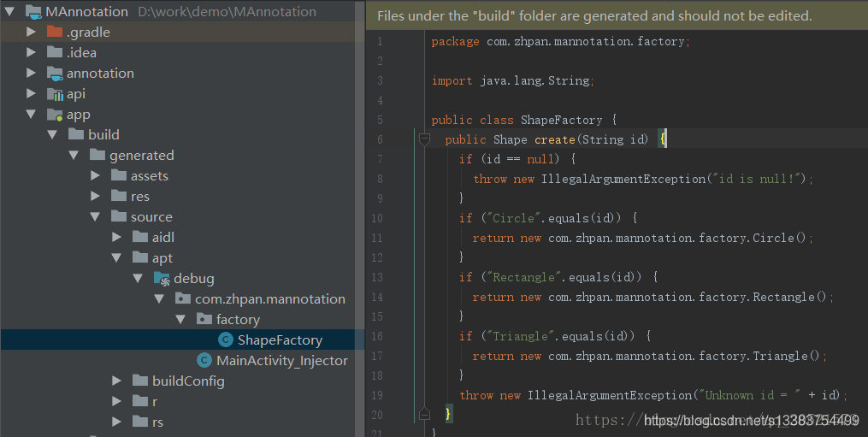Click the project path D:\work\demo\MAnnotation

coord(227,12)
